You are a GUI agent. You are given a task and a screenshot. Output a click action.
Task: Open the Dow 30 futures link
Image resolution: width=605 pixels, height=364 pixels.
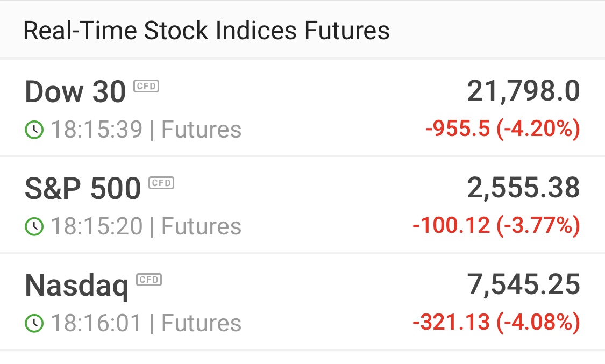pos(75,92)
